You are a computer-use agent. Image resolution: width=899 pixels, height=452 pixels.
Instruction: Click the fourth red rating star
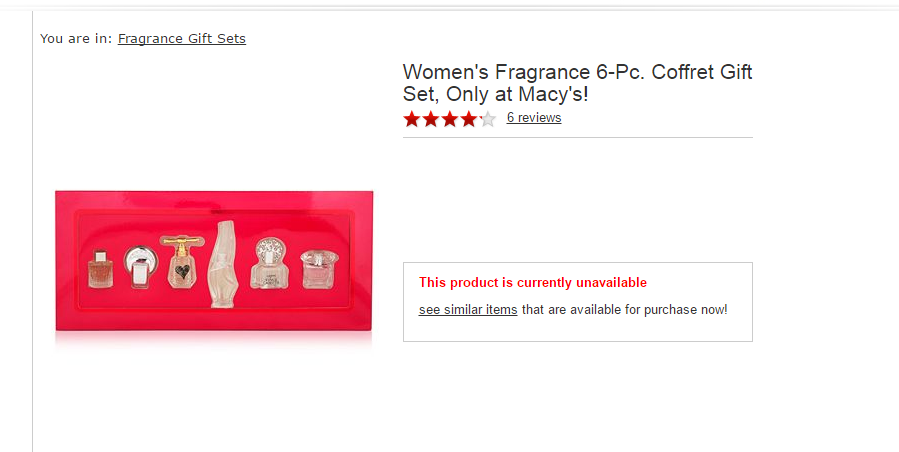tap(468, 119)
